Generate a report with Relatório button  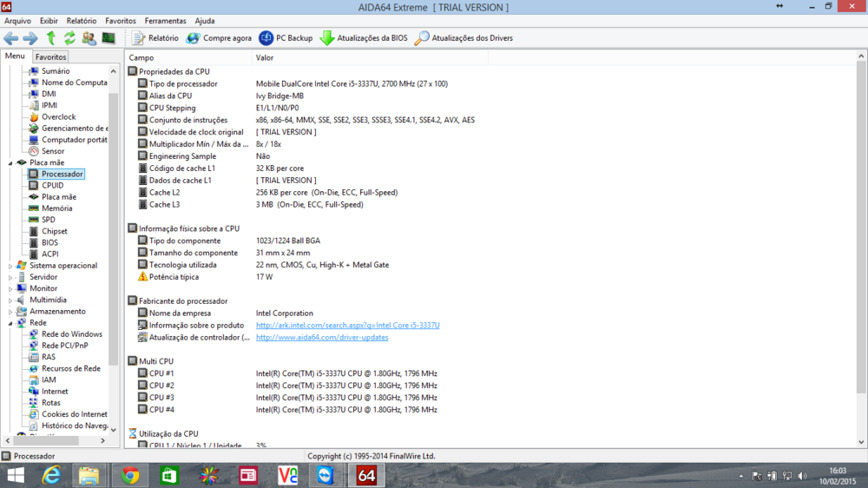(x=155, y=38)
